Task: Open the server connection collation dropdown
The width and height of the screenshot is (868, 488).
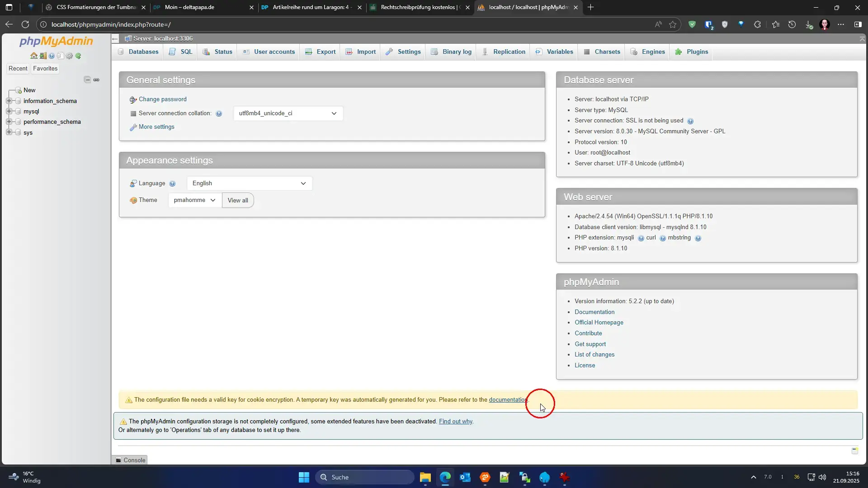Action: [x=288, y=113]
